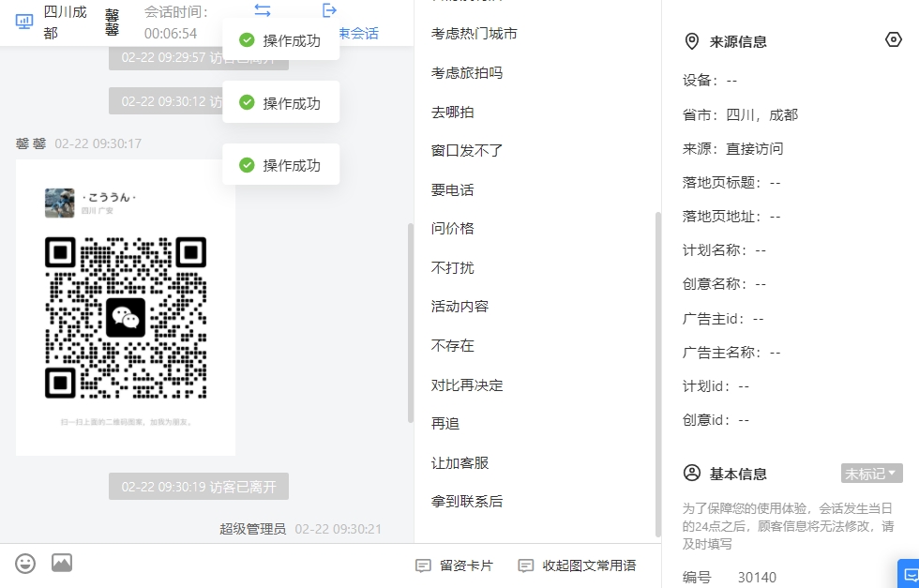Image resolution: width=919 pixels, height=588 pixels.
Task: Select quick phrase 拿到联系后
Action: click(x=467, y=501)
